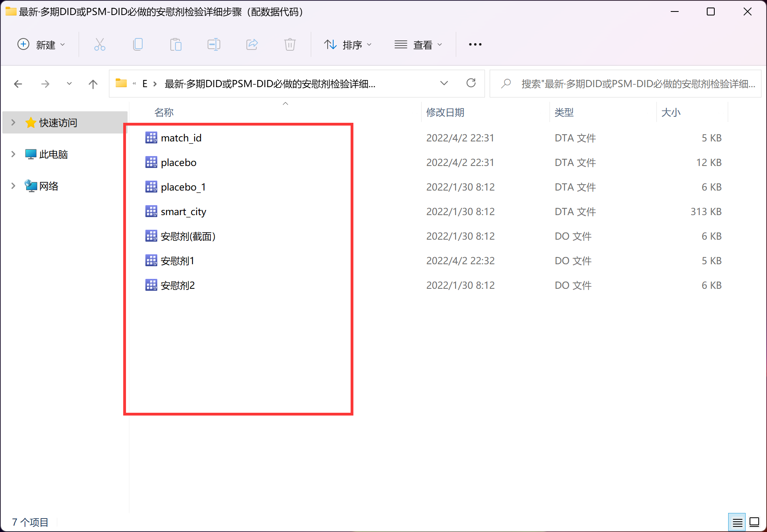The height and width of the screenshot is (532, 767).
Task: Go up one folder level arrow
Action: [93, 84]
